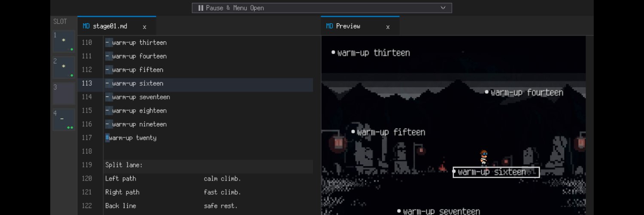Click empty line number 118 in gutter
This screenshot has width=644, height=215.
point(87,151)
